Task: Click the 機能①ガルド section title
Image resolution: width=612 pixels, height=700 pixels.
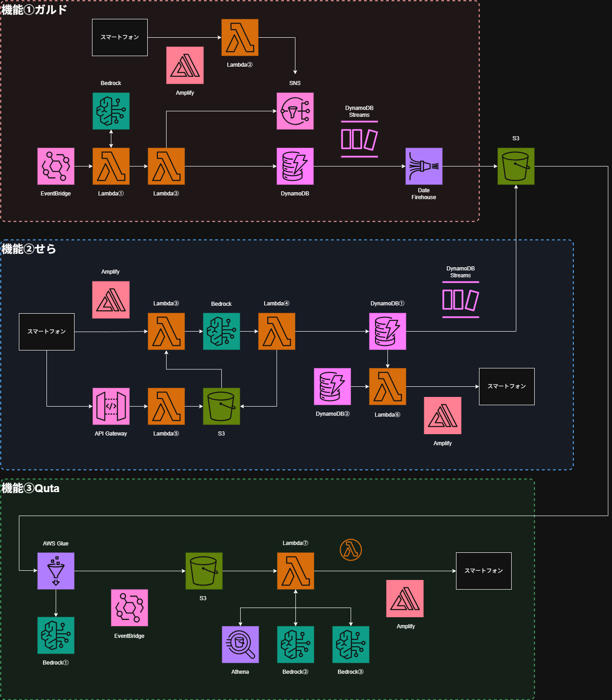Action: click(x=35, y=10)
